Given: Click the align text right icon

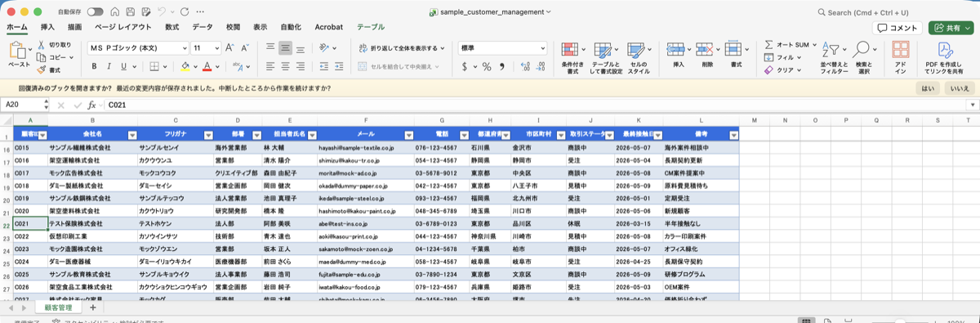Looking at the screenshot, I should (x=300, y=66).
